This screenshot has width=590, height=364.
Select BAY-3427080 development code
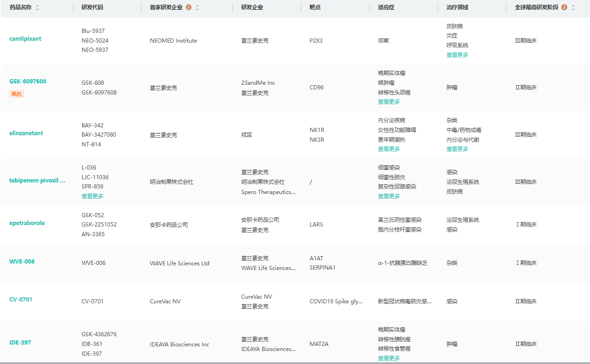click(99, 134)
